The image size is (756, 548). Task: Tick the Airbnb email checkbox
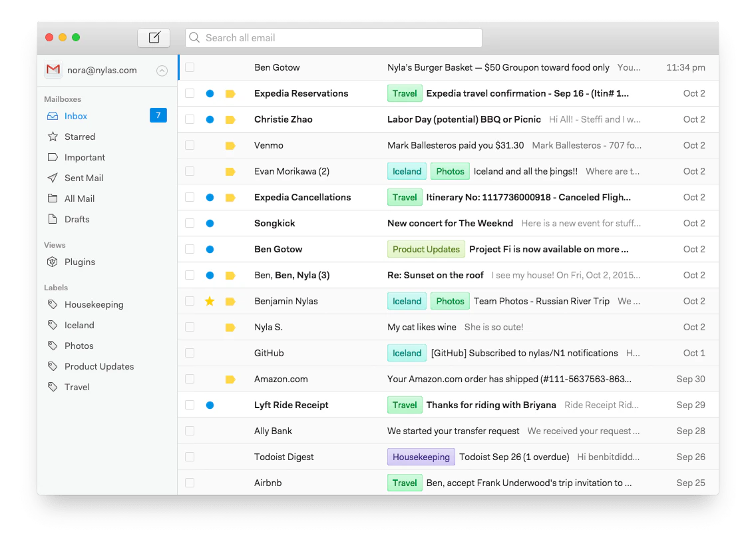pos(190,482)
